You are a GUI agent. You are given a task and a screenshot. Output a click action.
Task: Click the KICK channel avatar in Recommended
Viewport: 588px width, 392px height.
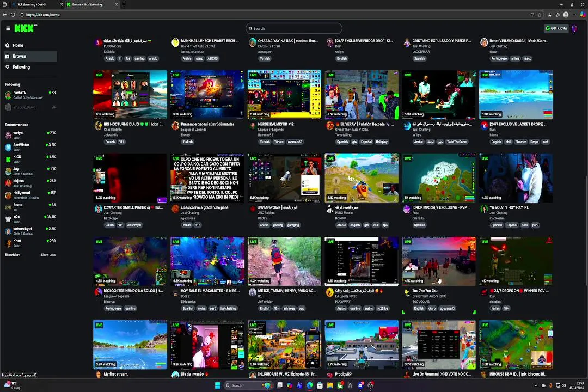tap(8, 159)
